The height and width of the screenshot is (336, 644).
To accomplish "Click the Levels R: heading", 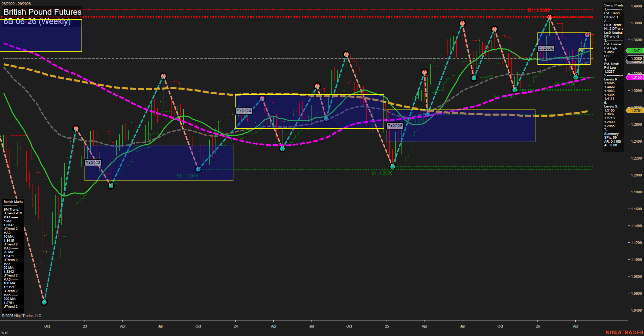I will point(611,79).
